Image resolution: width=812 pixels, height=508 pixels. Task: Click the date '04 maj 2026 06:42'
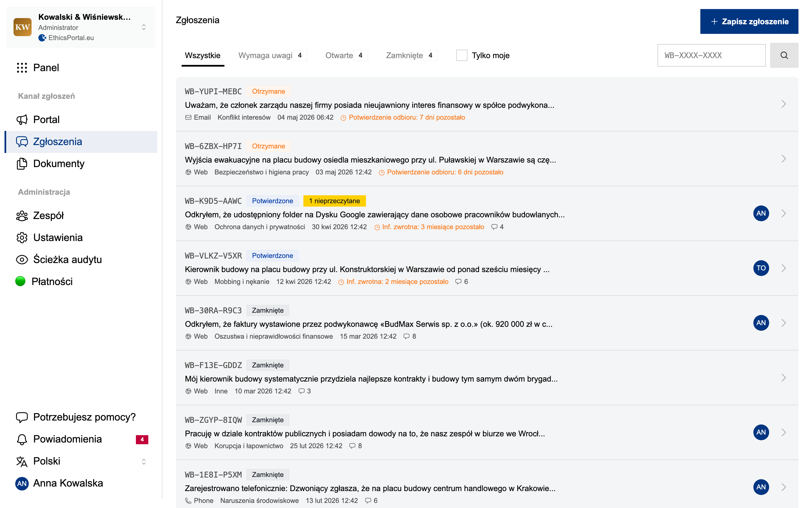click(x=305, y=118)
